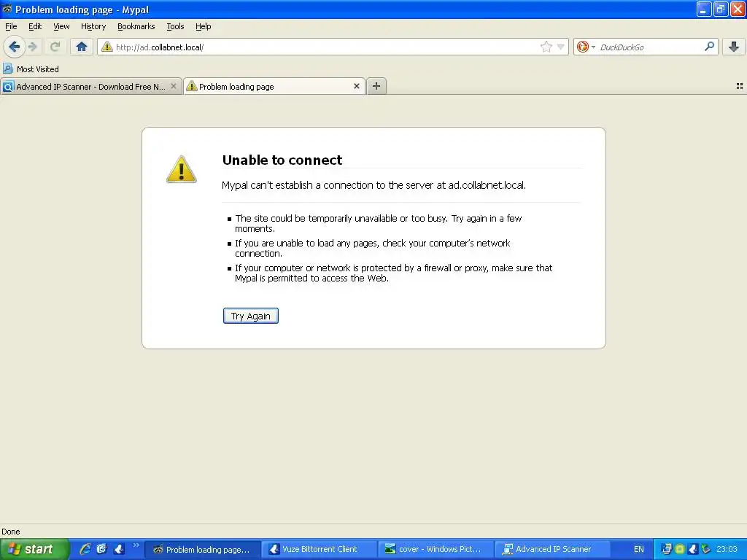Bookmark this page with the star icon
747x560 pixels.
tap(546, 47)
